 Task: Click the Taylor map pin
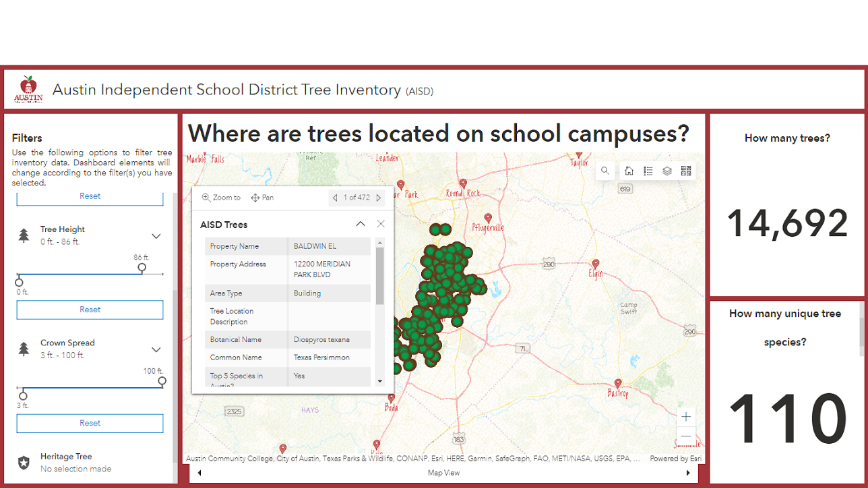coord(579,156)
